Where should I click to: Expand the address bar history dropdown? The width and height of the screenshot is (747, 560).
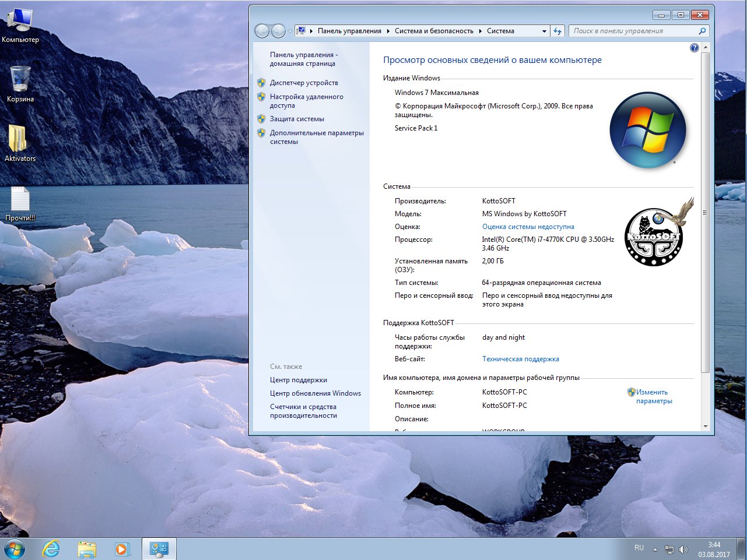coord(544,31)
